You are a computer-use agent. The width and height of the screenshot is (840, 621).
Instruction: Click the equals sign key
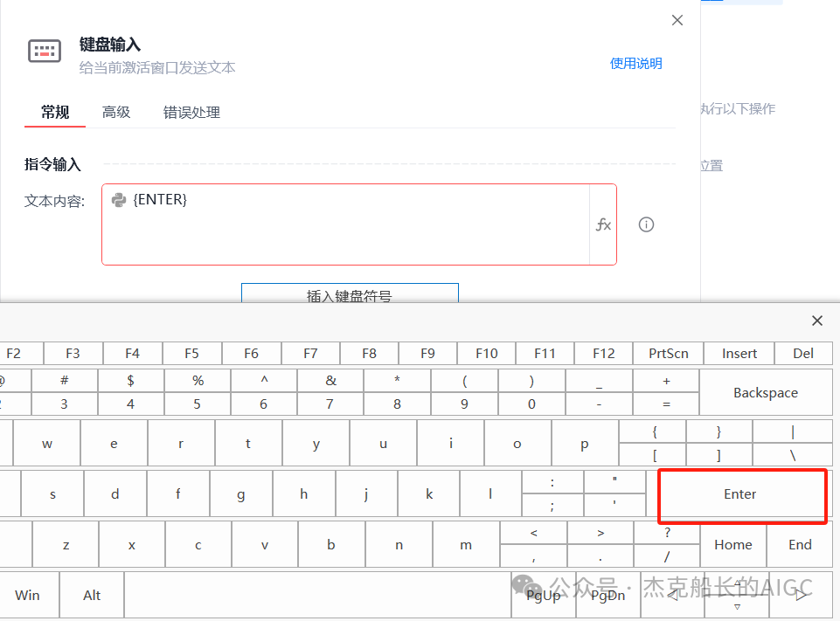tap(666, 404)
